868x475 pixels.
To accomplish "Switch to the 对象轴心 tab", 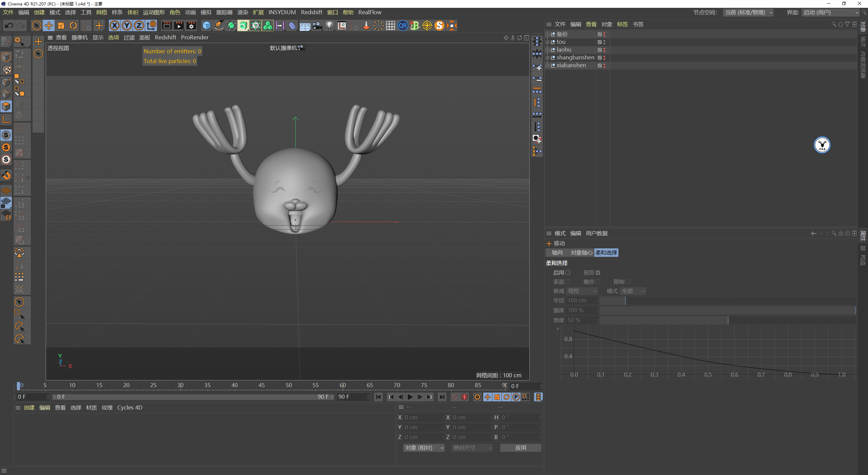I will click(581, 253).
